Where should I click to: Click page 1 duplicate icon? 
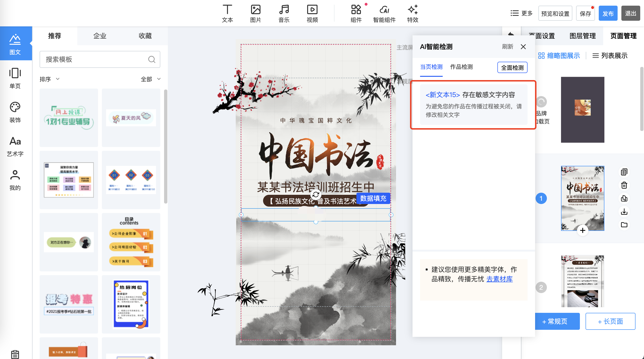point(624,198)
